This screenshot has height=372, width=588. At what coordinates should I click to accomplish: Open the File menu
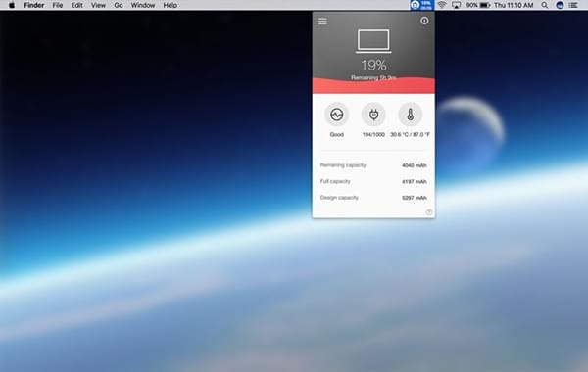tap(58, 5)
